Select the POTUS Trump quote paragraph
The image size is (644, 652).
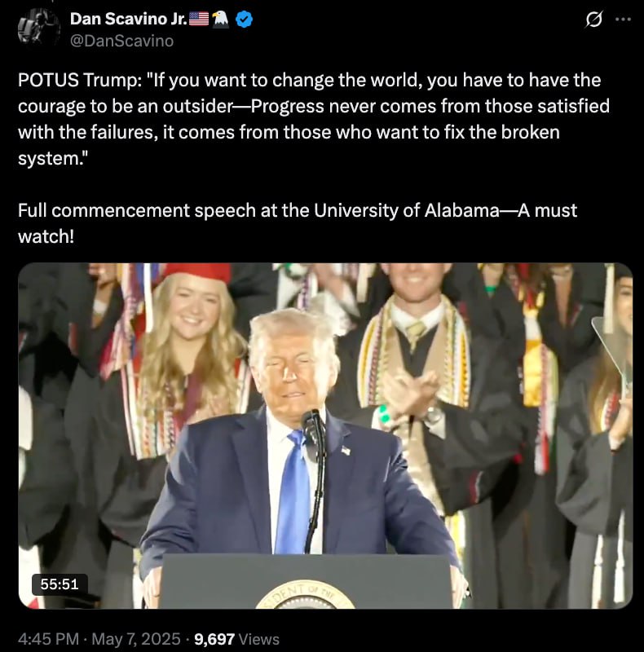314,119
